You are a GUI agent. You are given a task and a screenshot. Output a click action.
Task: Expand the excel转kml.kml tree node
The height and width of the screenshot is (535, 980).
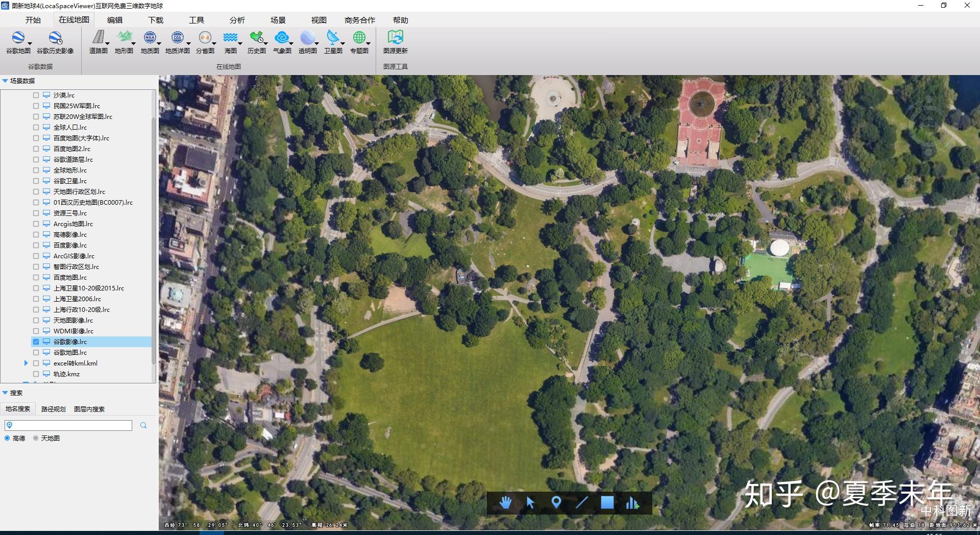pos(26,363)
